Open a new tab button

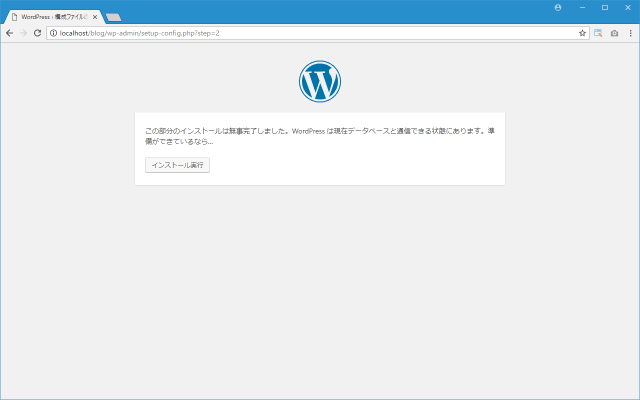point(113,17)
